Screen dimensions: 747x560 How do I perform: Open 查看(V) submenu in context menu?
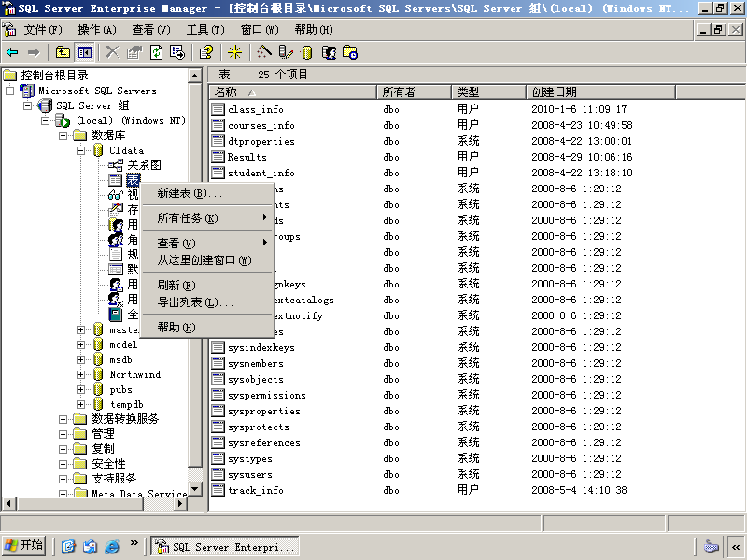pyautogui.click(x=207, y=243)
